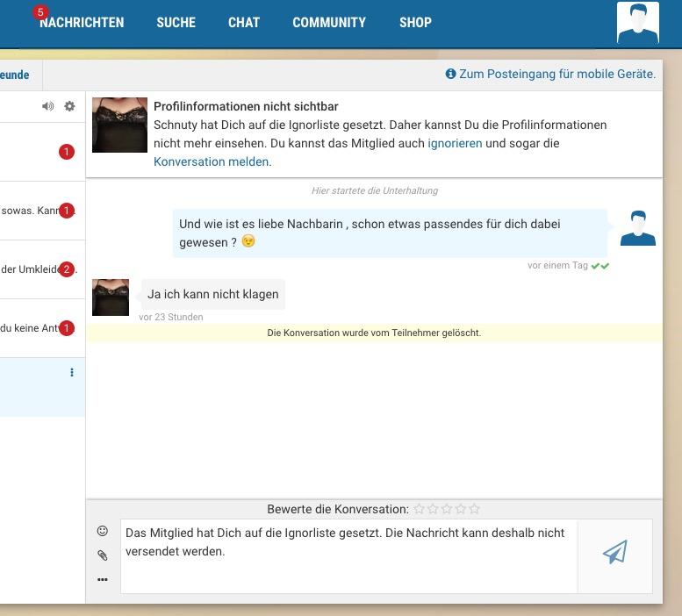This screenshot has width=682, height=616.
Task: Click Schnuty's profile picture in header panel
Action: 119,125
